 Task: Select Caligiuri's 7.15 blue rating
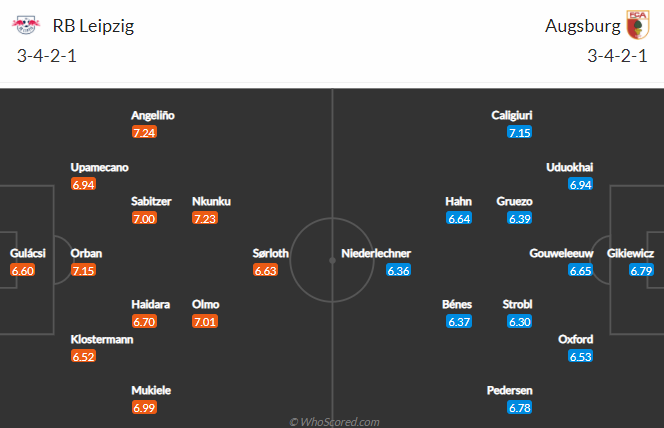pyautogui.click(x=520, y=133)
